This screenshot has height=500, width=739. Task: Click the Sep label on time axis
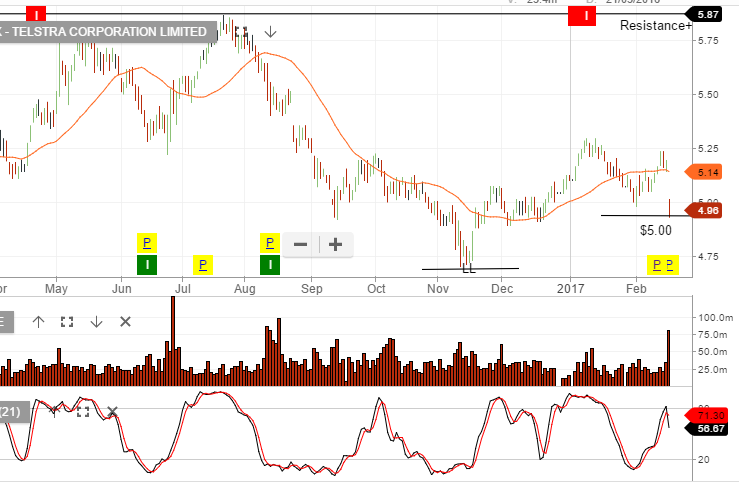[312, 288]
